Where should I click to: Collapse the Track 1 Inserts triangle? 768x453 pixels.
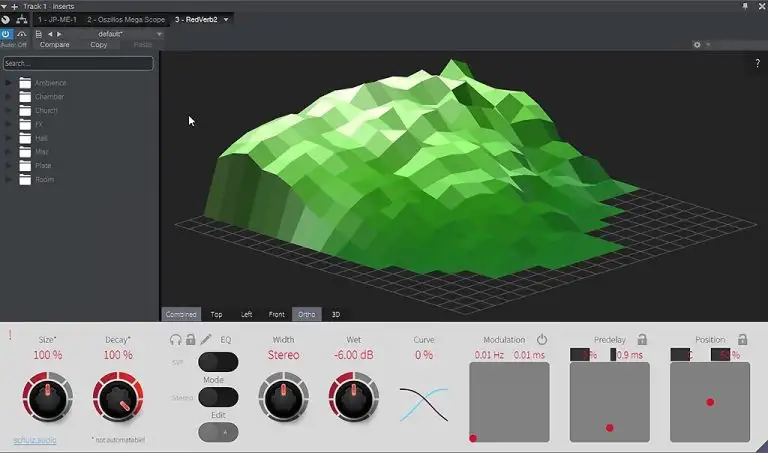point(4,6)
